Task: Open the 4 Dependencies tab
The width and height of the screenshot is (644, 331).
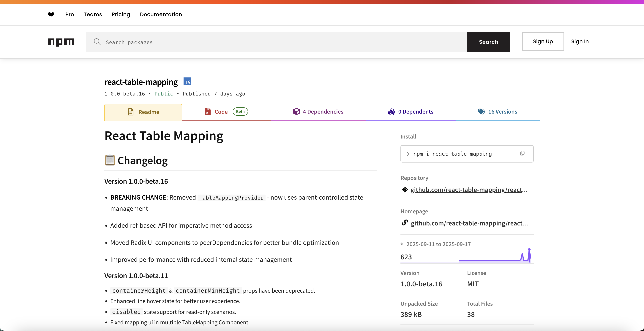Action: pyautogui.click(x=318, y=112)
